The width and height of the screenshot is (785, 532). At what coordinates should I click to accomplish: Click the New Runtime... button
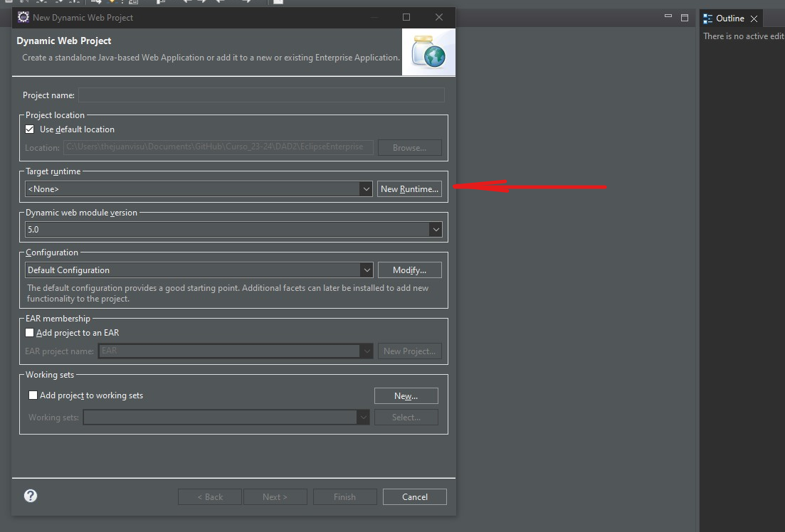click(x=409, y=189)
